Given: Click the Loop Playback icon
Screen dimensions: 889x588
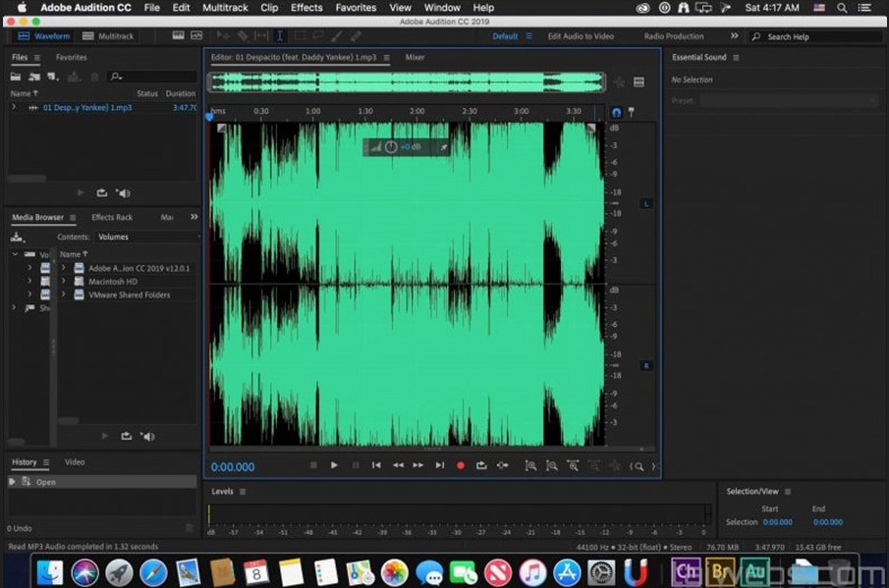Looking at the screenshot, I should (480, 466).
